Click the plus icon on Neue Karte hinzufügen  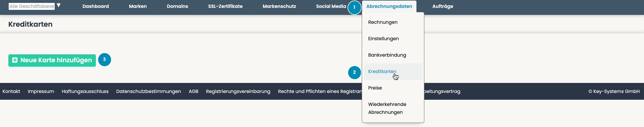coord(15,60)
